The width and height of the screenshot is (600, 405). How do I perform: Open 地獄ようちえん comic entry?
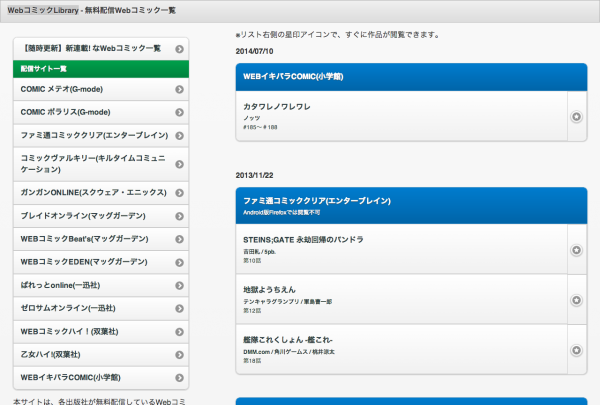(x=401, y=299)
